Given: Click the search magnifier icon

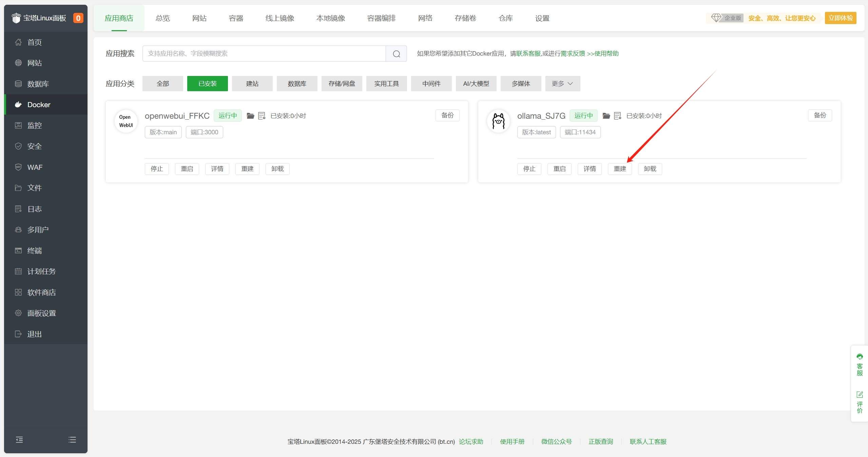Looking at the screenshot, I should [x=396, y=54].
